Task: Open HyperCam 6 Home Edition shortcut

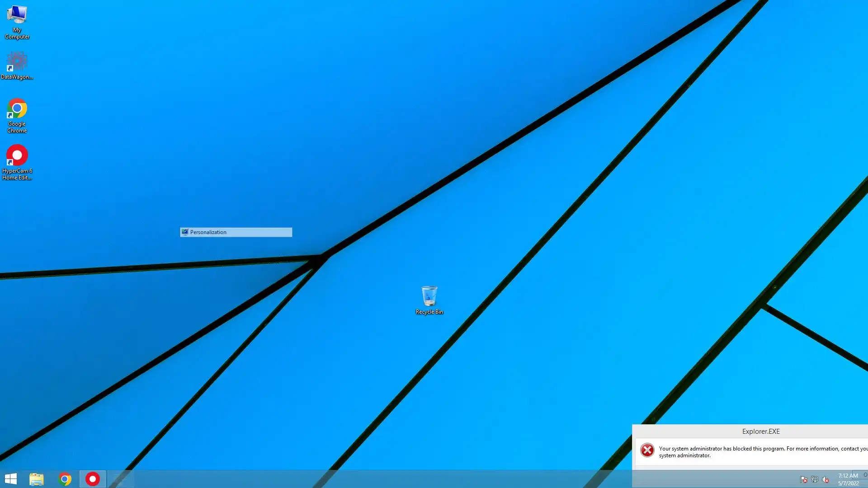Action: coord(17,156)
